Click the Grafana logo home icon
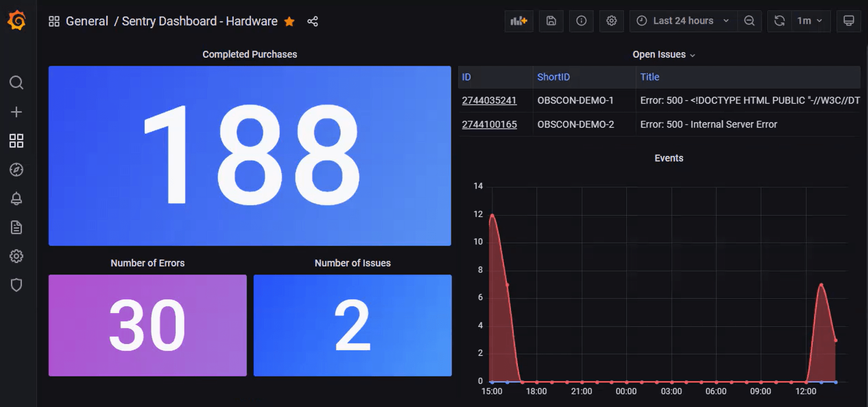This screenshot has height=407, width=868. tap(17, 21)
